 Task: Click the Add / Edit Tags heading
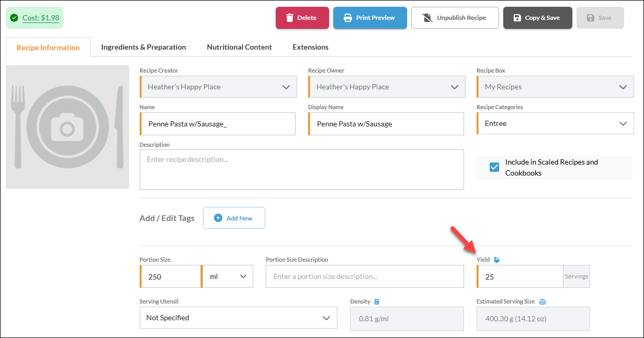pyautogui.click(x=167, y=218)
